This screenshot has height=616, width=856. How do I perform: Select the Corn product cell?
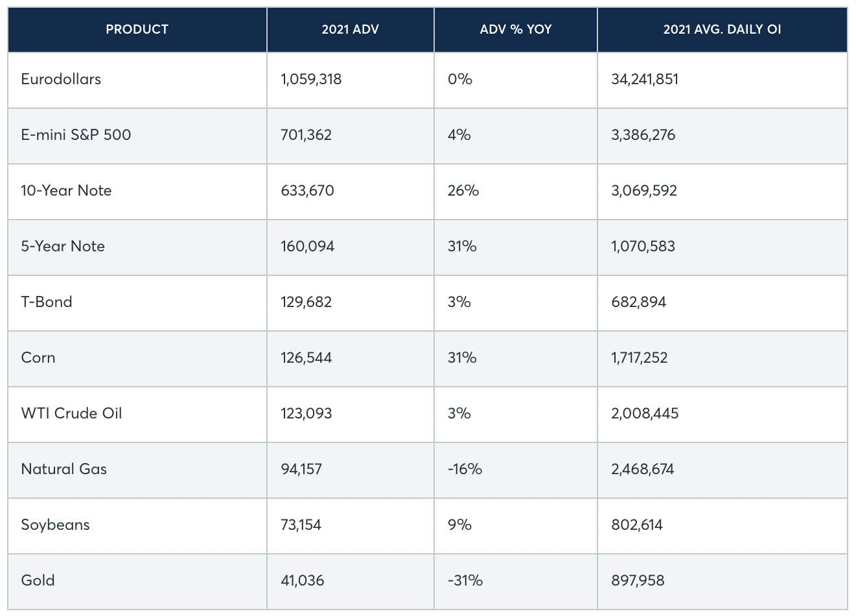tap(137, 359)
